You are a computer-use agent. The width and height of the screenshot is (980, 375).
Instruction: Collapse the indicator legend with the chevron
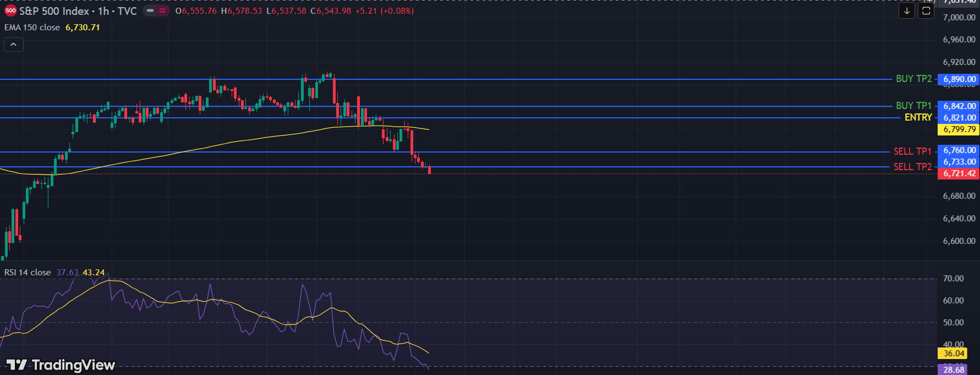(13, 45)
